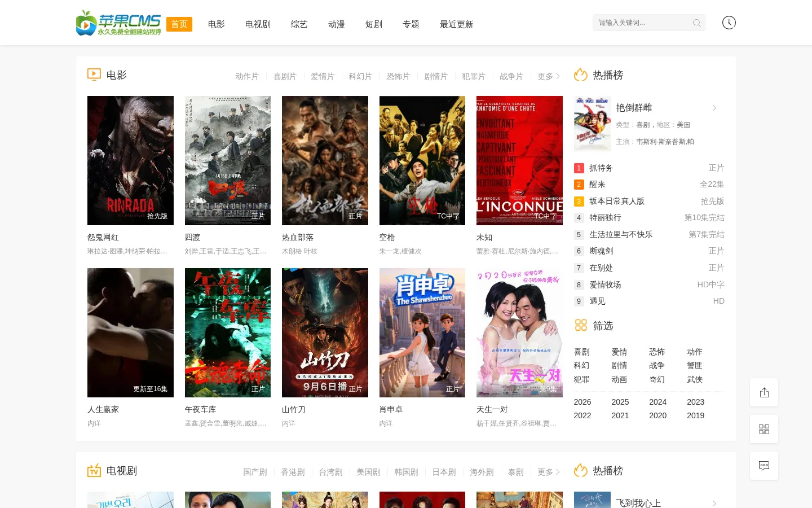The width and height of the screenshot is (812, 508).
Task: Filter by year 2019
Action: (696, 415)
